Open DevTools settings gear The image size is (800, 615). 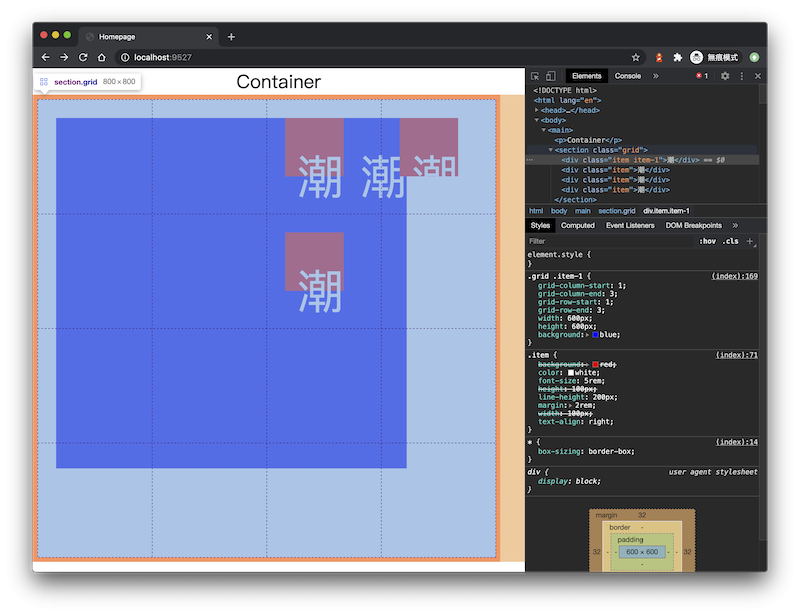pos(724,76)
